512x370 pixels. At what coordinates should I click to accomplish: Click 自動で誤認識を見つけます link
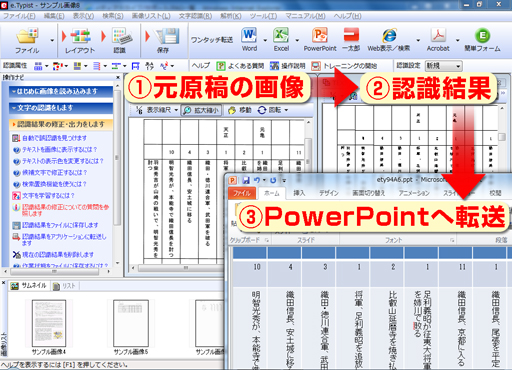point(54,138)
